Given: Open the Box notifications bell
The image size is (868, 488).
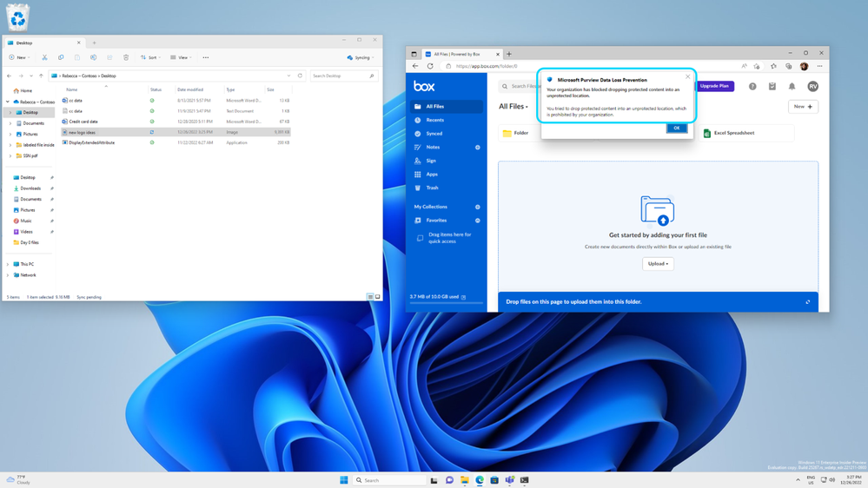Looking at the screenshot, I should pos(792,86).
